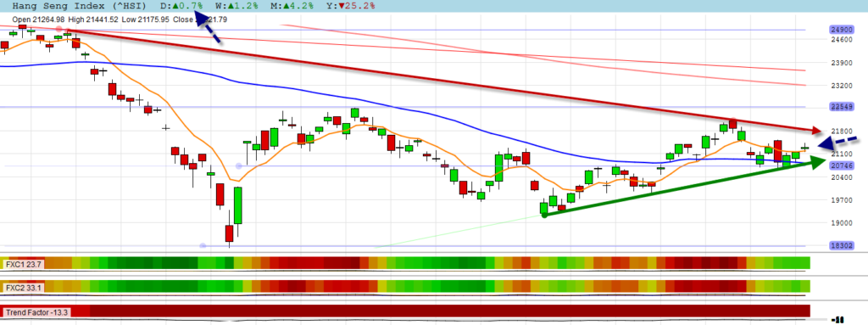Select the 20746 price level label
Screen dimensions: 868x325
click(x=840, y=165)
